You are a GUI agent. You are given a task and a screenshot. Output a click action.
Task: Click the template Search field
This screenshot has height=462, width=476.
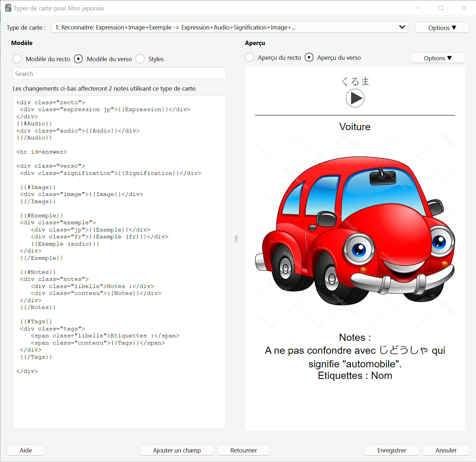tap(119, 74)
